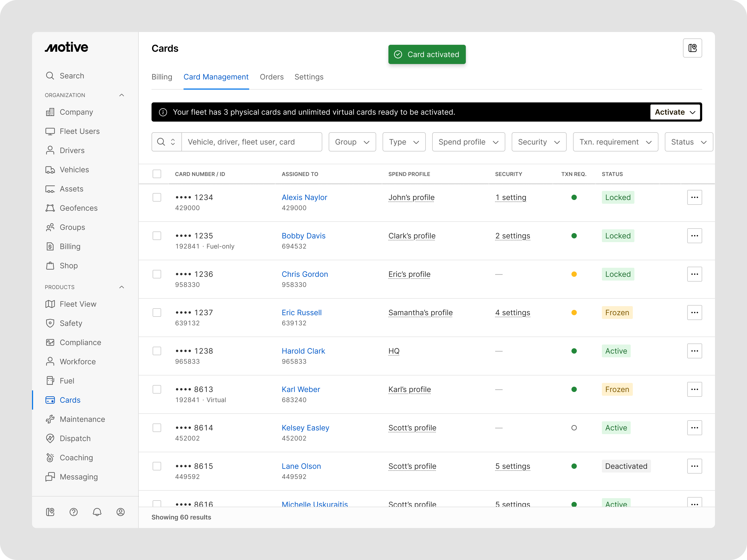Open Alexis Naylor's profile link

(x=304, y=198)
